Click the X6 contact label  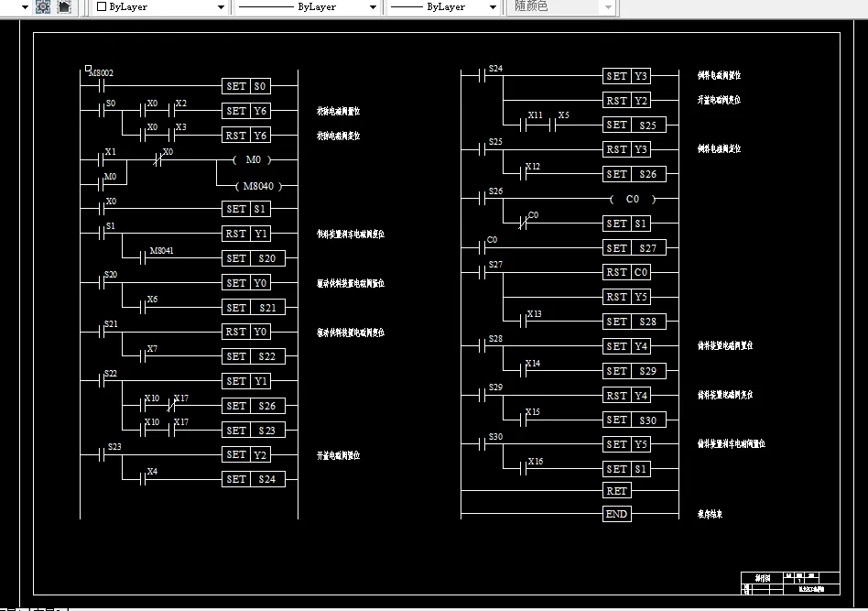click(x=152, y=300)
